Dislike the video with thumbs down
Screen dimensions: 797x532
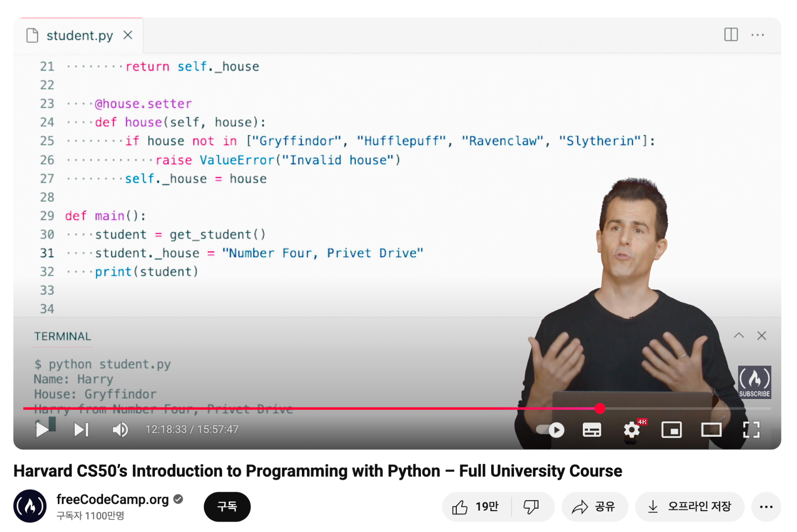pyautogui.click(x=531, y=507)
